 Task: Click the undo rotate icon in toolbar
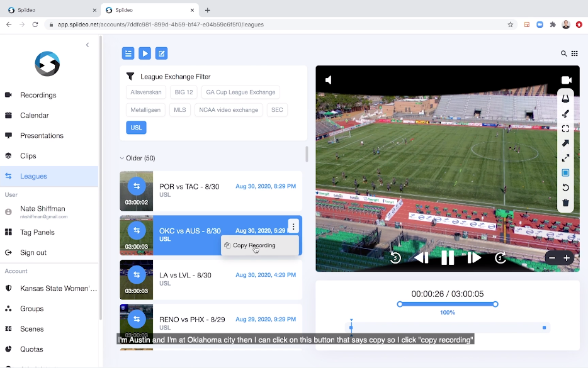point(565,187)
